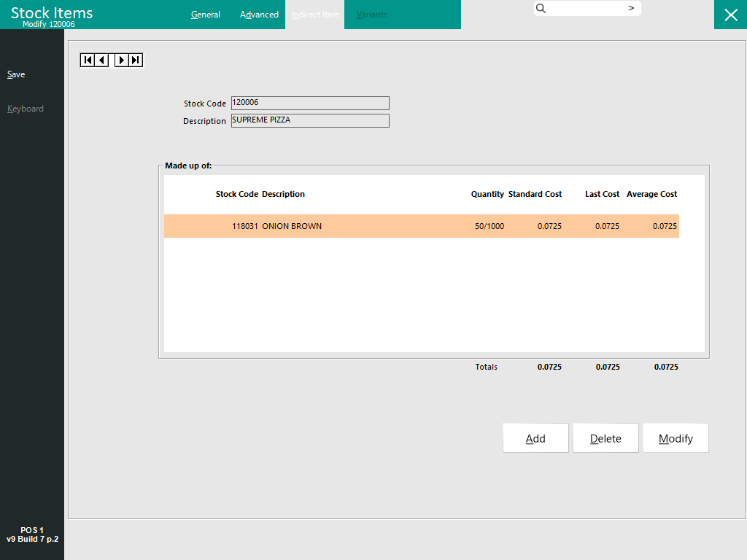Go to first stock record
Image resolution: width=747 pixels, height=560 pixels.
pos(88,60)
